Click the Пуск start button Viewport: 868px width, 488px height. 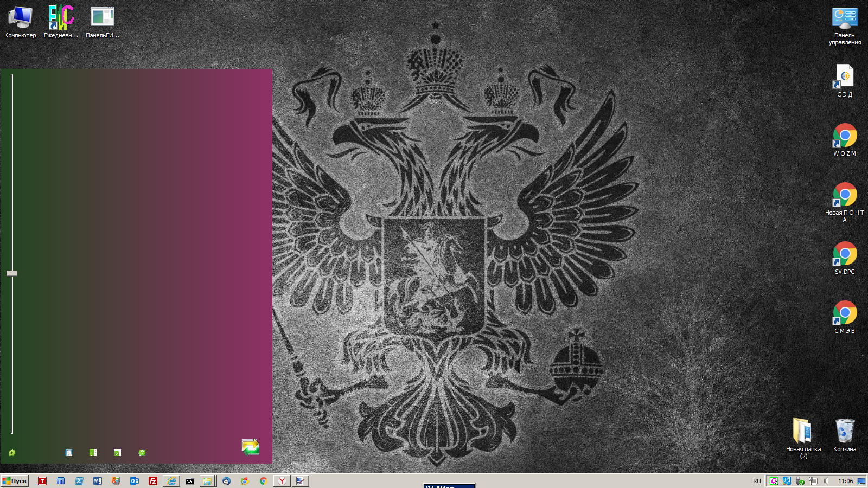15,481
